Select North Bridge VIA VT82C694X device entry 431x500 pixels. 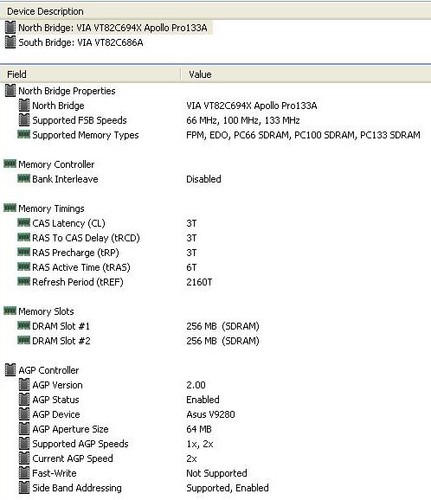(x=113, y=28)
